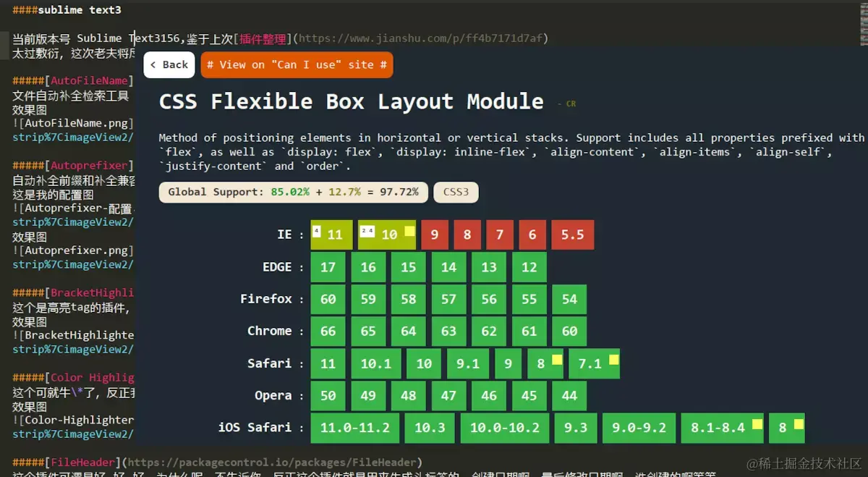Select Opera version 47 cell
Screen dimensions: 868x477
449,396
